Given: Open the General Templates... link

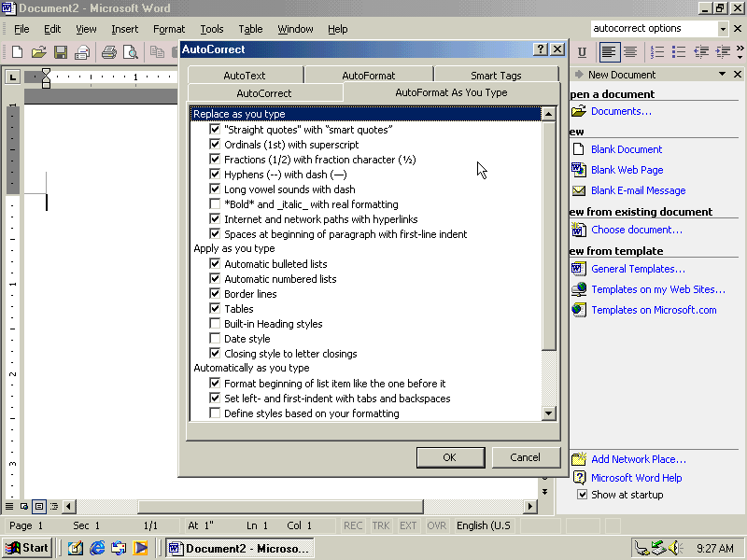Looking at the screenshot, I should click(639, 269).
